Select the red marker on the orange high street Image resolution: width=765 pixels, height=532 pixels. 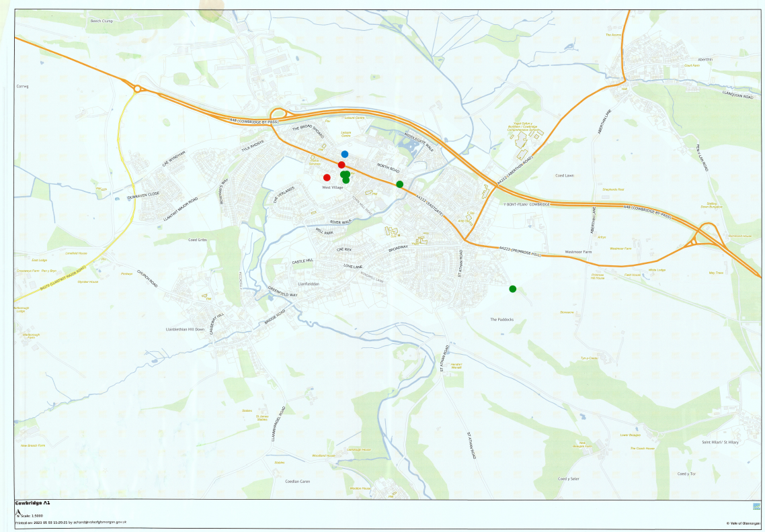(x=341, y=165)
